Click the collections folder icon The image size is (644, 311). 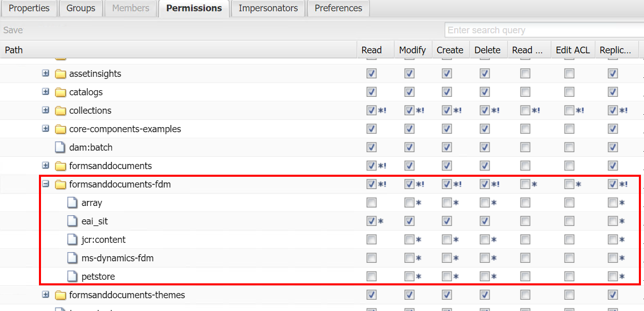coord(59,110)
